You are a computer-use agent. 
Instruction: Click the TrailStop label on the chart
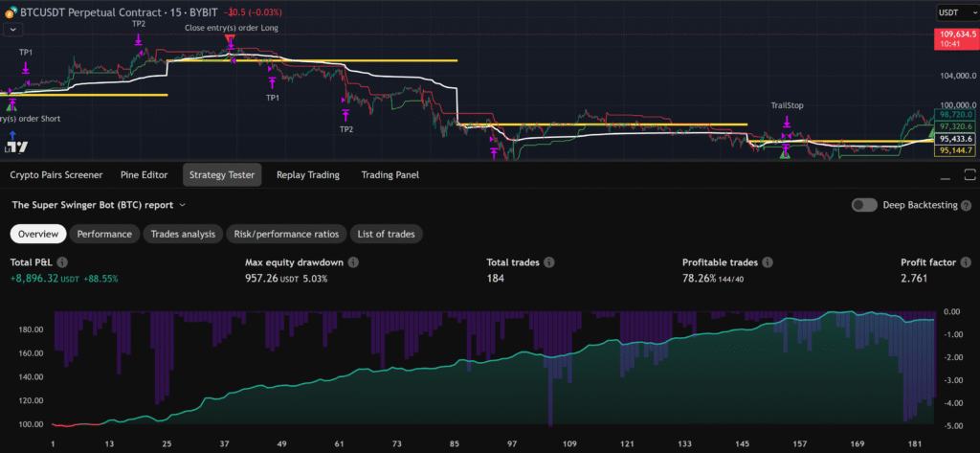pos(787,105)
